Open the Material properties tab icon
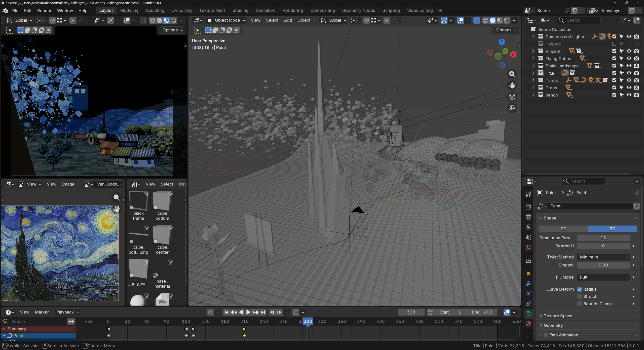The width and height of the screenshot is (644, 350). (528, 324)
